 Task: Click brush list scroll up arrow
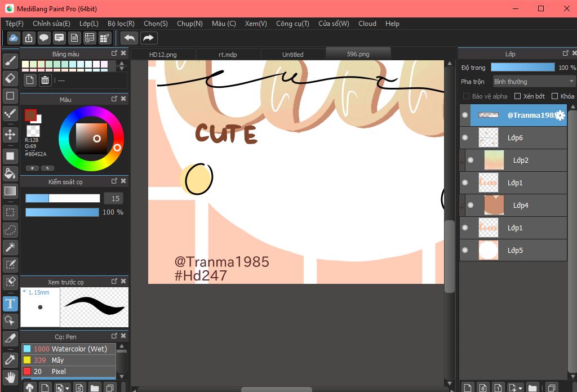point(122,346)
